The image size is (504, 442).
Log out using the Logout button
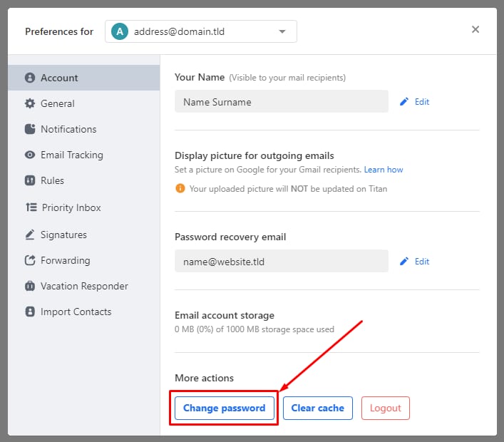[x=386, y=408]
